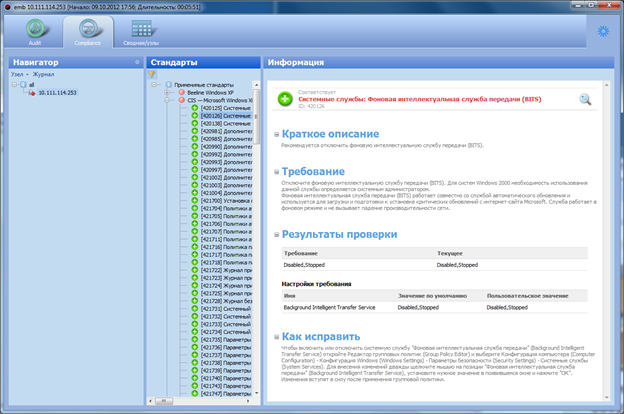
Task: Click the magnifier icon in Информация panel
Action: (585, 99)
